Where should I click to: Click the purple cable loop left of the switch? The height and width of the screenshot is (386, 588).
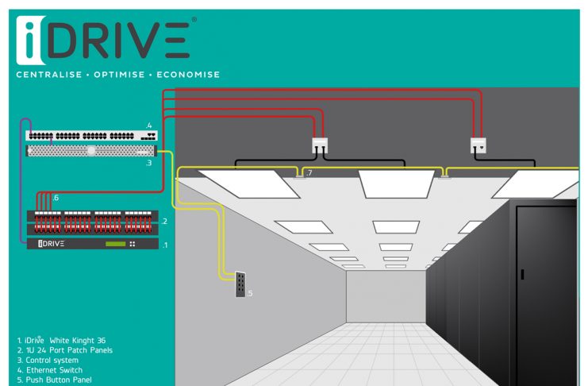25,180
